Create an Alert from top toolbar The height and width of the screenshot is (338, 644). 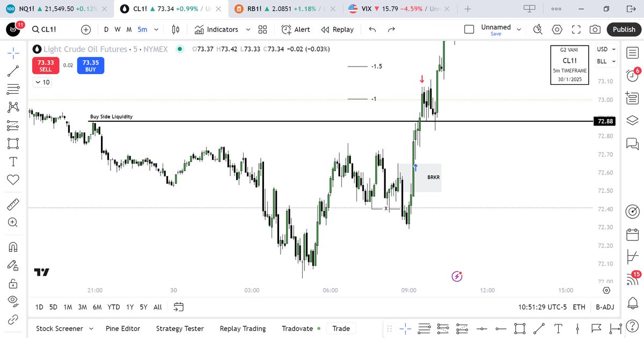pos(296,30)
